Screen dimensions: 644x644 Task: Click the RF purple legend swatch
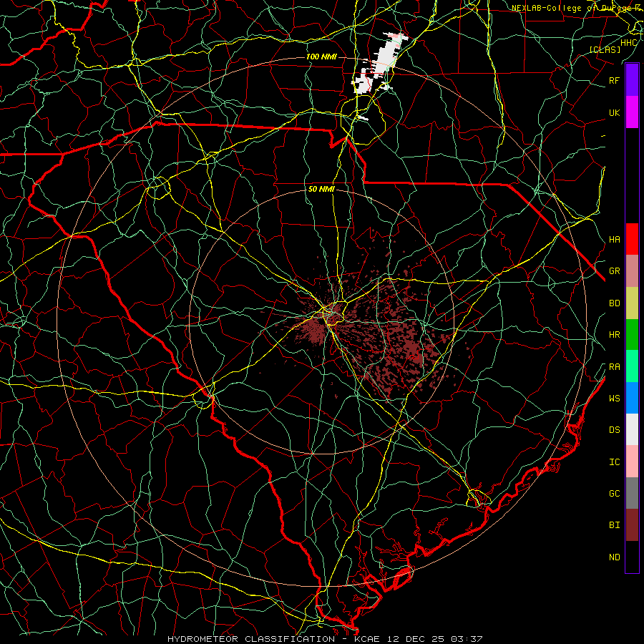click(x=632, y=80)
